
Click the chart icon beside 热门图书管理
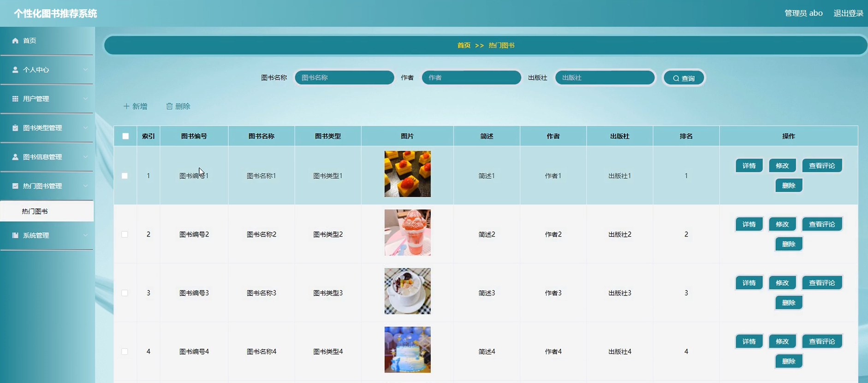click(15, 186)
